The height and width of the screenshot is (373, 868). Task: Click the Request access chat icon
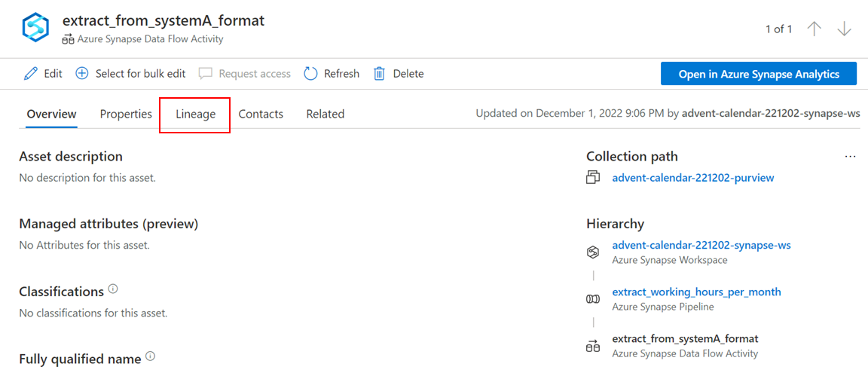click(206, 74)
